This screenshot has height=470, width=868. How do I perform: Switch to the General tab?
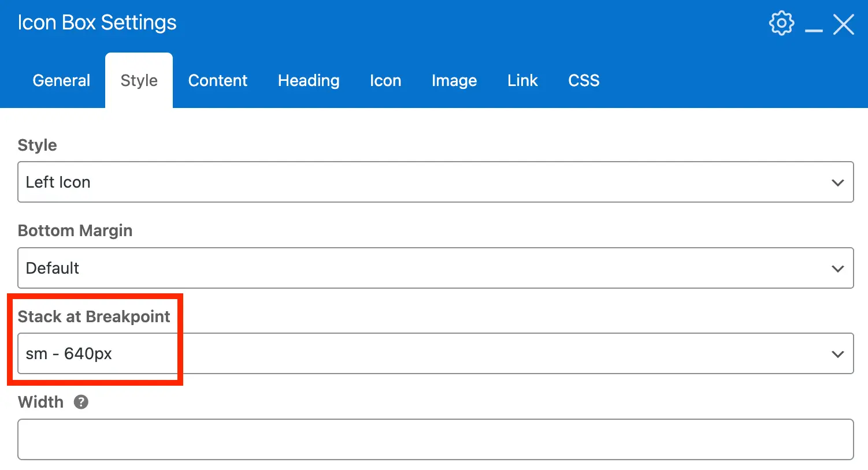pos(61,80)
